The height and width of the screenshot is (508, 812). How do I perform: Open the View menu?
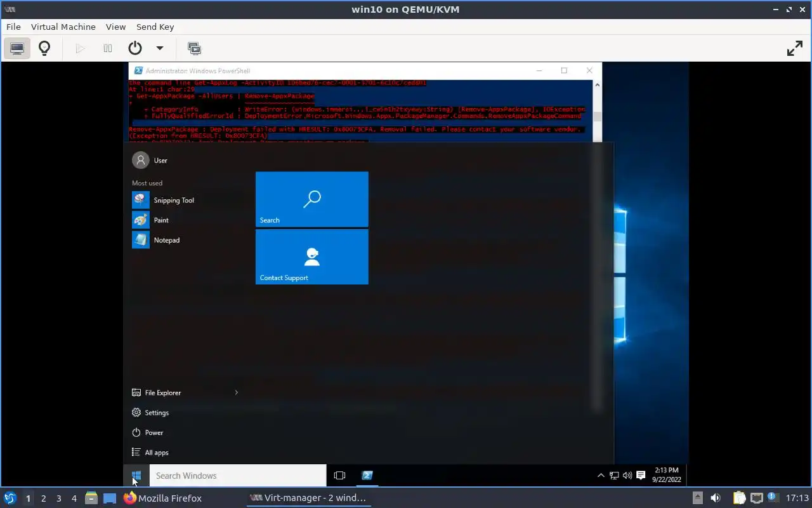[x=115, y=27]
